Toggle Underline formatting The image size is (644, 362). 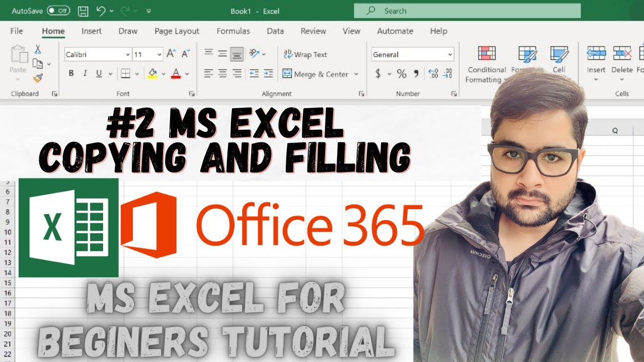point(99,73)
